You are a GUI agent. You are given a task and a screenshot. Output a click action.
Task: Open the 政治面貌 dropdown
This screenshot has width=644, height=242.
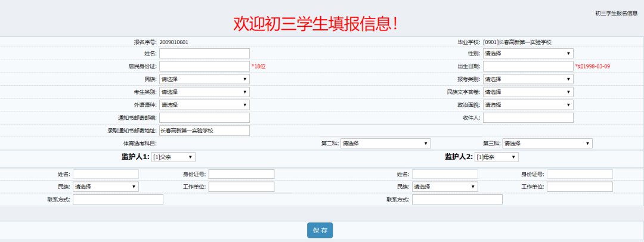(x=528, y=105)
